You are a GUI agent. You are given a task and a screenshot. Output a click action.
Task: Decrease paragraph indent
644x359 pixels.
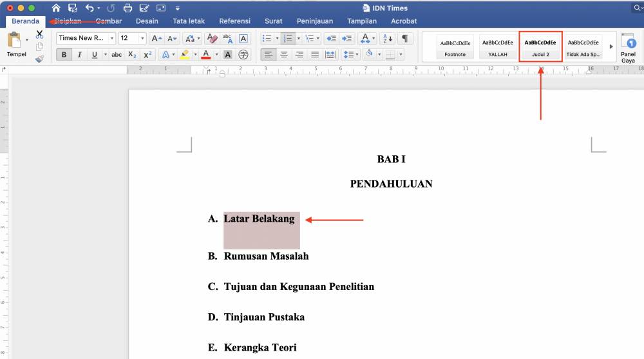tap(331, 38)
